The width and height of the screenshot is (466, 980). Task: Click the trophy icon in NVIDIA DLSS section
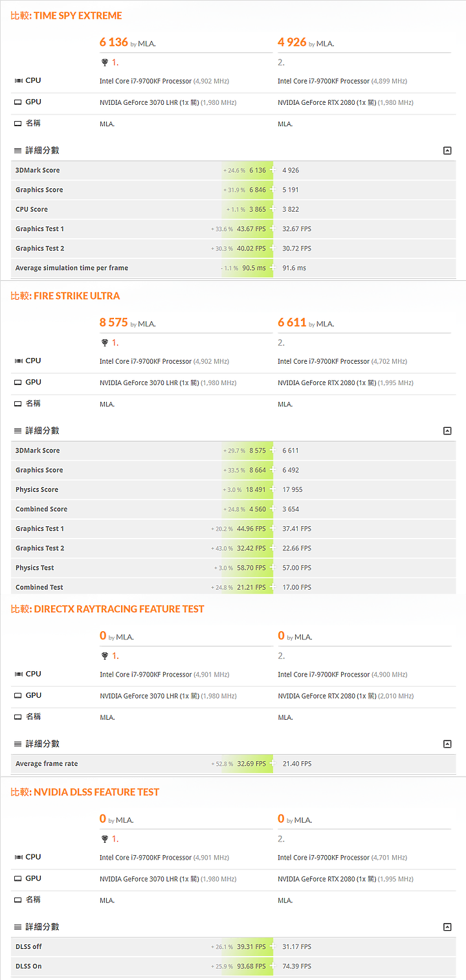click(x=105, y=840)
